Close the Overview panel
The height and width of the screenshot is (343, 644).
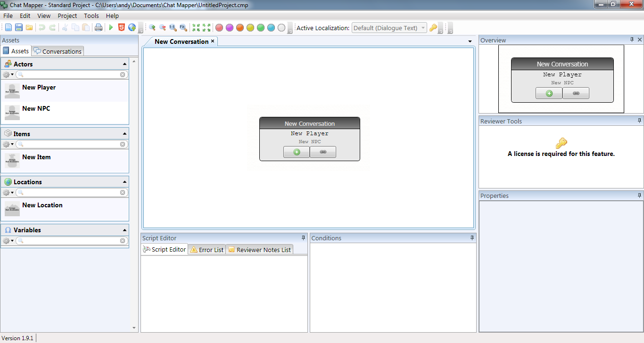(640, 40)
